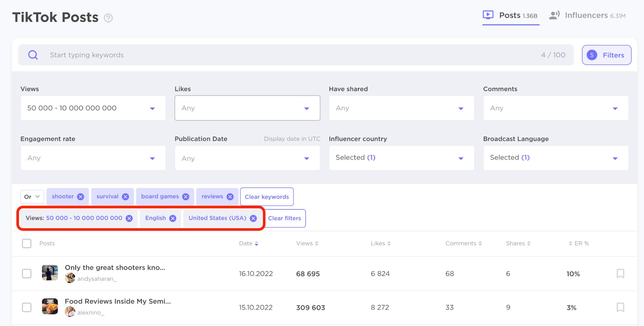Click the 309 603 views value

click(x=311, y=308)
